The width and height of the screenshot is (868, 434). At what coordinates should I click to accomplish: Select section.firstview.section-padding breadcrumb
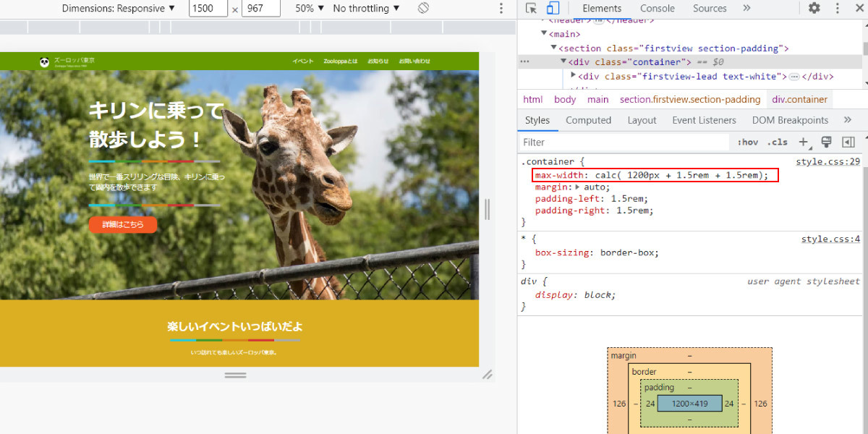tap(690, 100)
